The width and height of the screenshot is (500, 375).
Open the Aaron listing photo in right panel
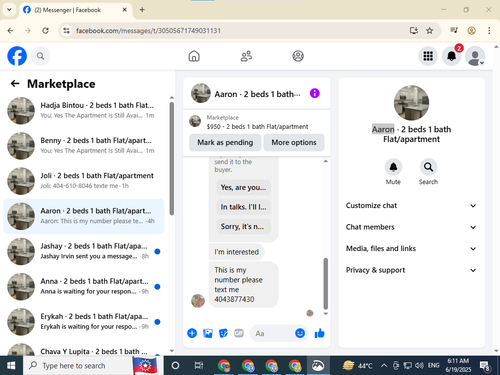[411, 103]
